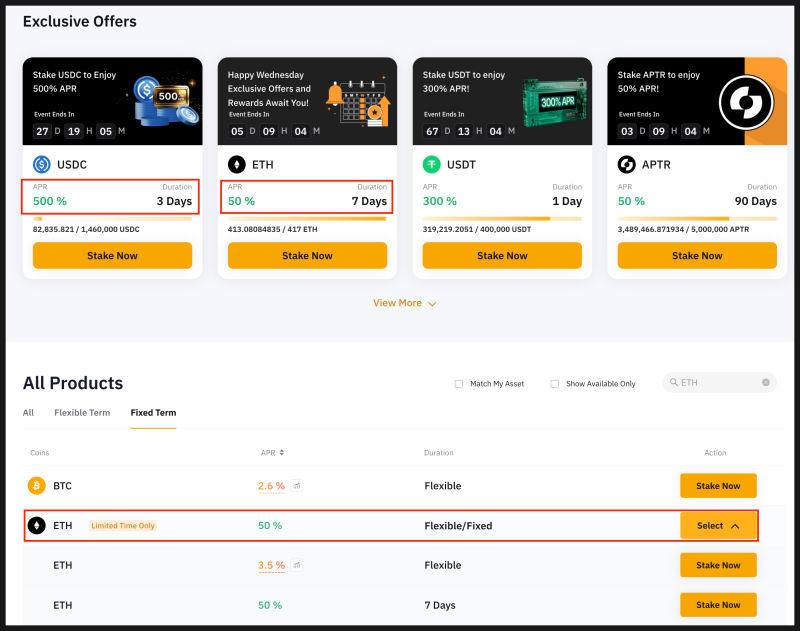Screen dimensions: 800x631
Task: Click 82,835.821 / 1,460,000 USDC amount text
Action: click(86, 230)
